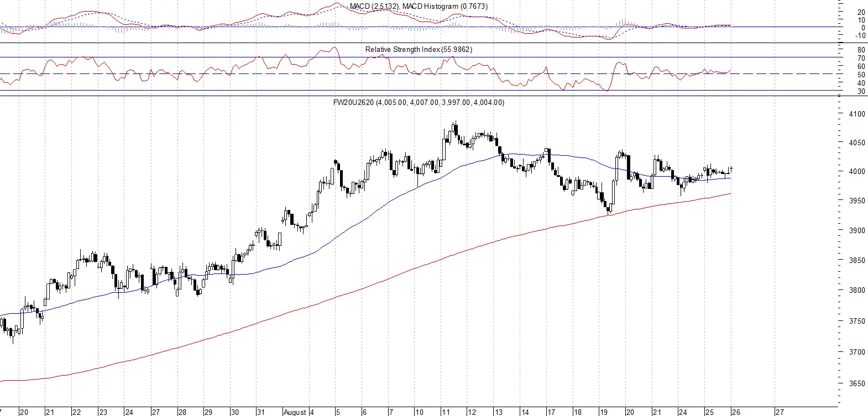Screen dimensions: 868x416
Task: Select the 3850 price axis value
Action: coord(857,260)
